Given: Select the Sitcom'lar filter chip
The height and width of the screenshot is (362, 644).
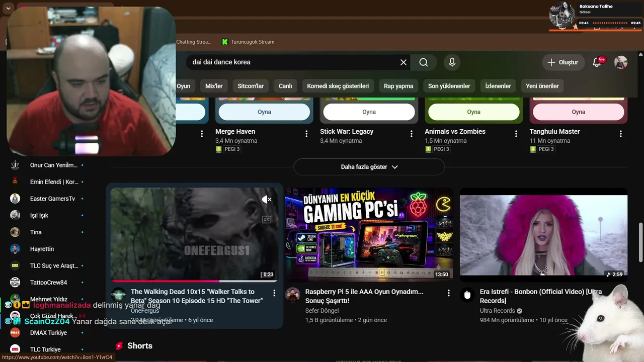Looking at the screenshot, I should (x=251, y=86).
